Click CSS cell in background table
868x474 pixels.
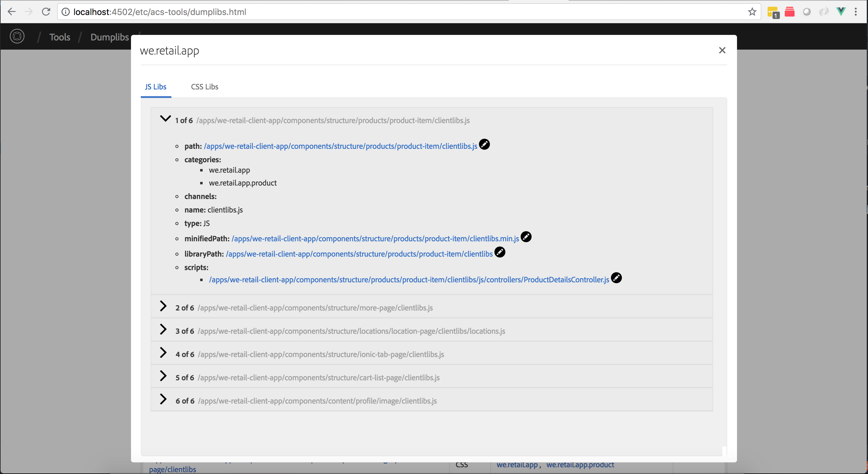tap(462, 465)
